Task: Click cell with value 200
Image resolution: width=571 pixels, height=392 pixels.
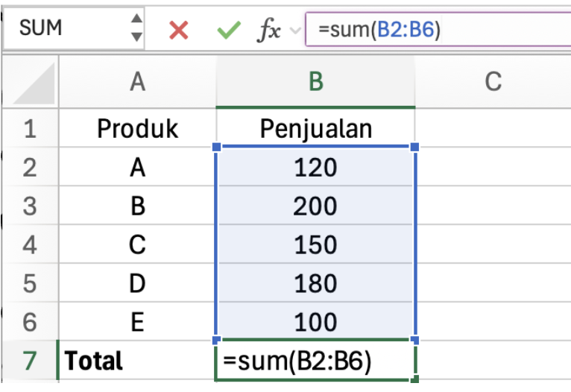Action: click(x=315, y=206)
